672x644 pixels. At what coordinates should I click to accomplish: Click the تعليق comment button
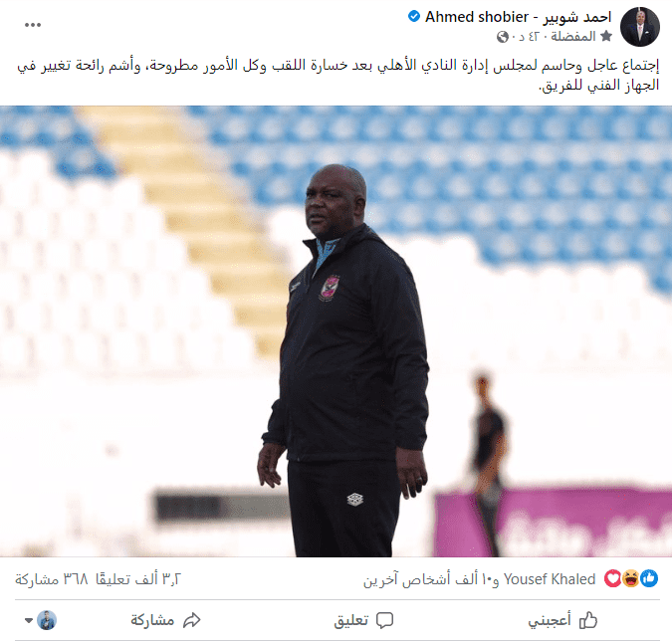coord(363,620)
